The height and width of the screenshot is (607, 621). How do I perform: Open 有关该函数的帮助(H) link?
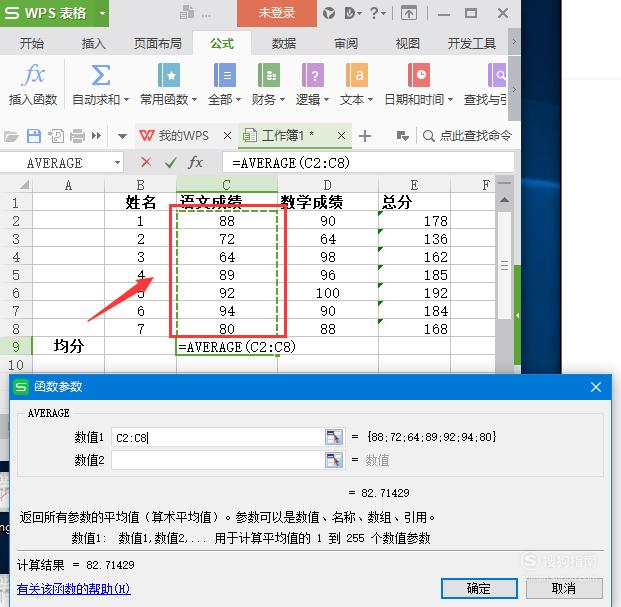click(73, 589)
